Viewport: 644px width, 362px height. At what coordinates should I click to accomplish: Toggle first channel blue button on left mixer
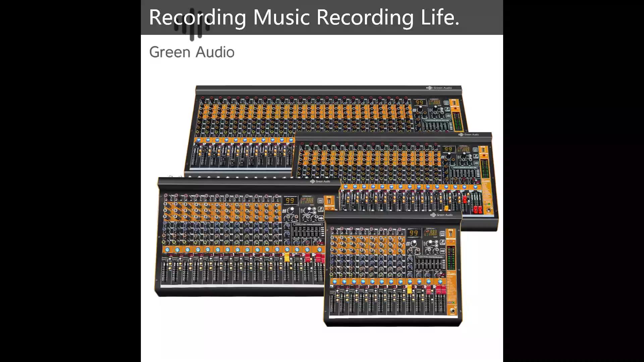(167, 250)
